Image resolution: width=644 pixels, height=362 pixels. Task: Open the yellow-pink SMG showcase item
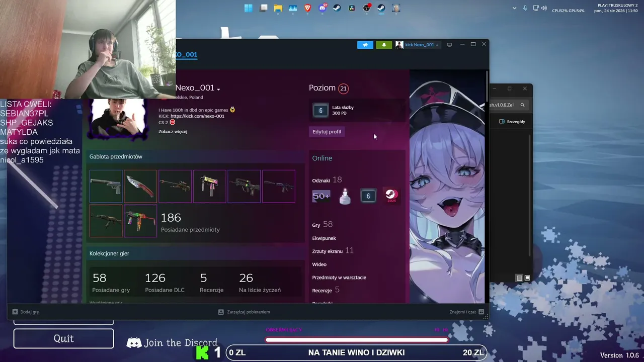click(209, 186)
